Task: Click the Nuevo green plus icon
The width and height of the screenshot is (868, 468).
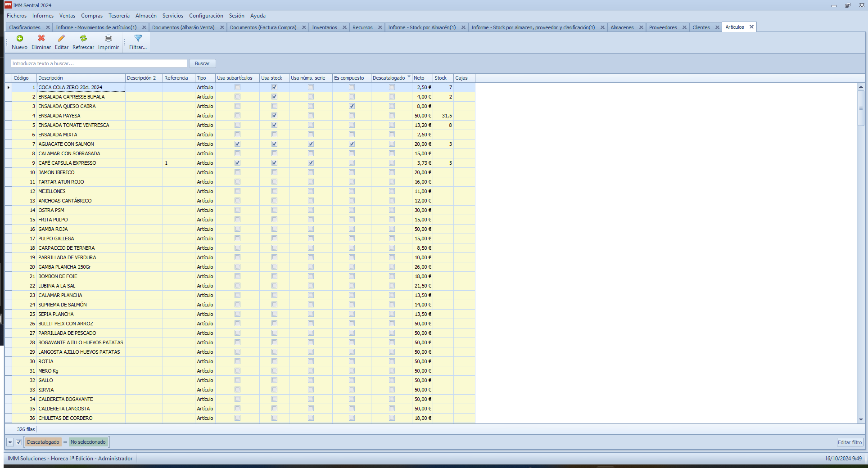Action: click(x=19, y=39)
